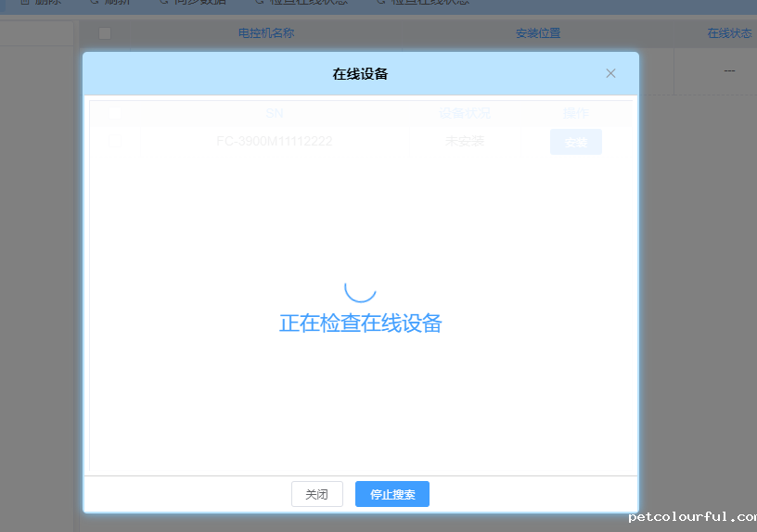Select the FC-3900M11112222 serial number cell
Viewport: 757px width, 532px height.
point(275,141)
